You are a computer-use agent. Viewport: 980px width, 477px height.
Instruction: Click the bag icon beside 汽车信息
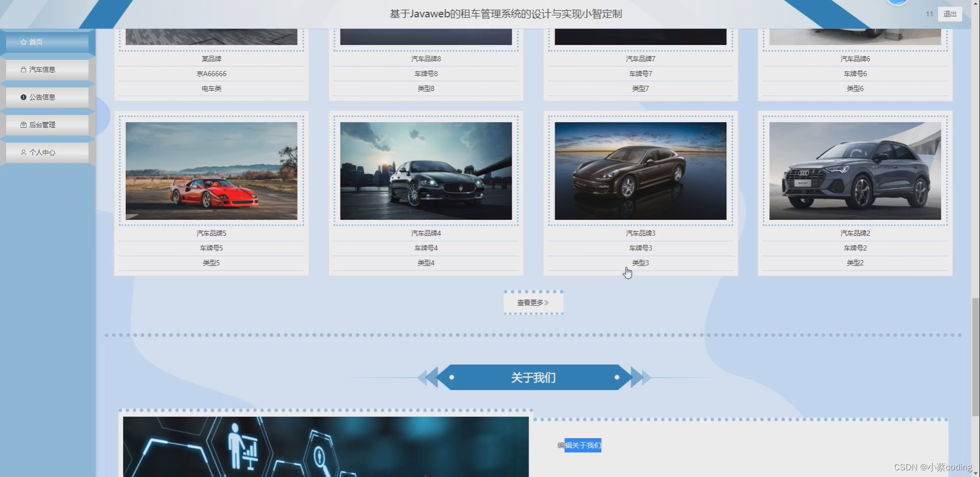tap(24, 70)
